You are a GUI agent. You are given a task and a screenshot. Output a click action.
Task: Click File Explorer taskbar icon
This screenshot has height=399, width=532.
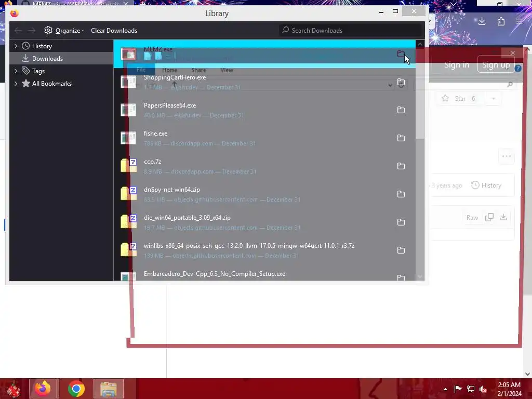tap(109, 389)
